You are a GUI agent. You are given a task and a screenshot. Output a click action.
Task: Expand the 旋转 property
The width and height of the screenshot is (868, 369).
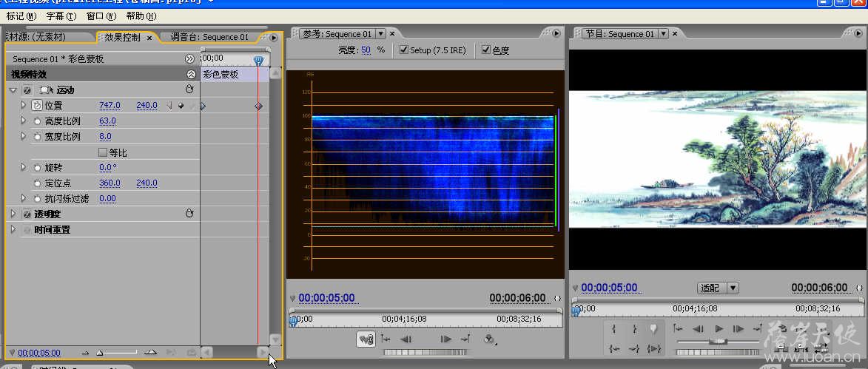(x=23, y=166)
